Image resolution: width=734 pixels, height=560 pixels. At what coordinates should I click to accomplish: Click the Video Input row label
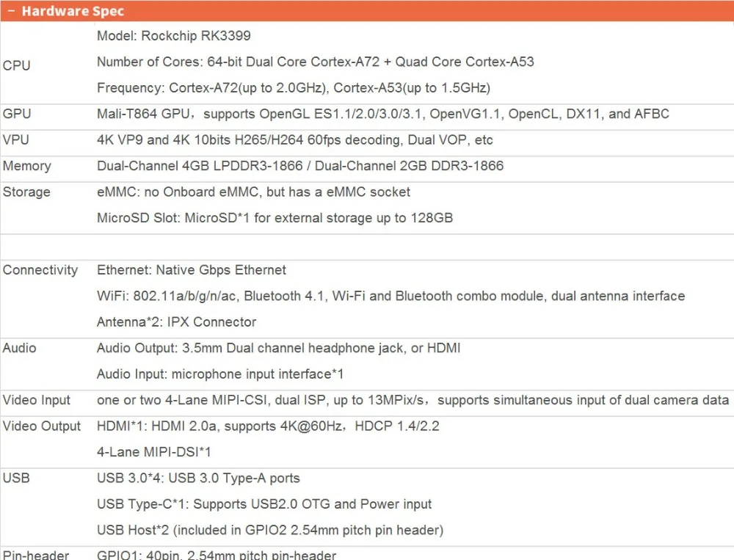pos(37,400)
